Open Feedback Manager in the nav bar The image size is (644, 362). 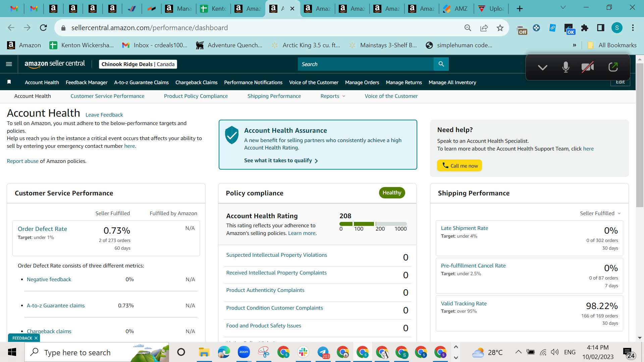(87, 82)
